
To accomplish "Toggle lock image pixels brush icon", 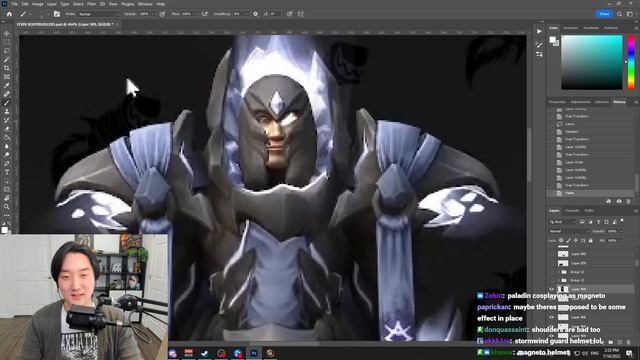I will (569, 240).
